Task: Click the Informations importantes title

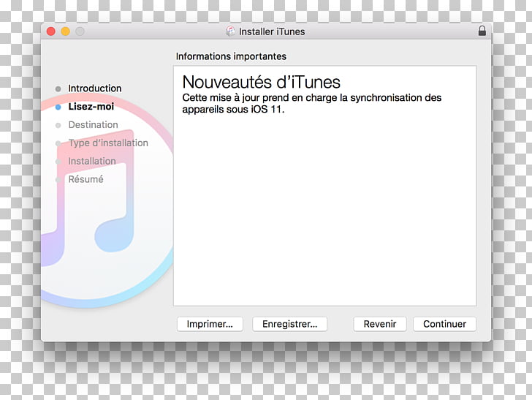Action: (x=231, y=56)
